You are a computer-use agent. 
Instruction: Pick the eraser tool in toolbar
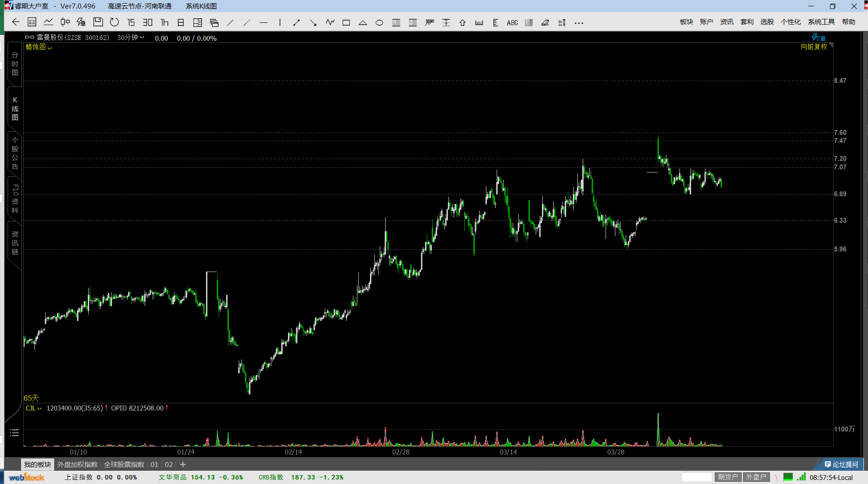click(x=545, y=23)
